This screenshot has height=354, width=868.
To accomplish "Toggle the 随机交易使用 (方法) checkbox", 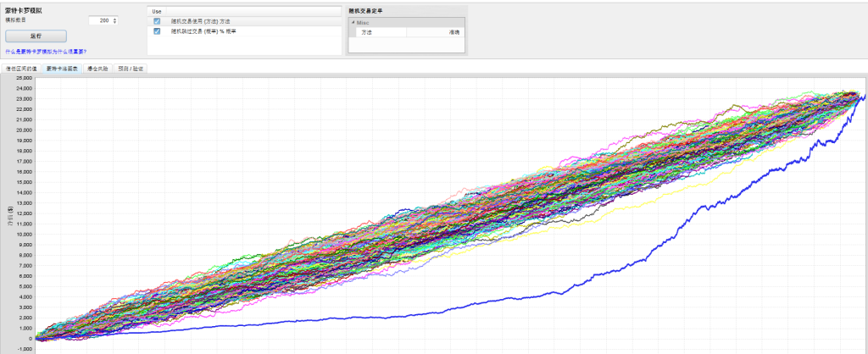I will 157,20.
